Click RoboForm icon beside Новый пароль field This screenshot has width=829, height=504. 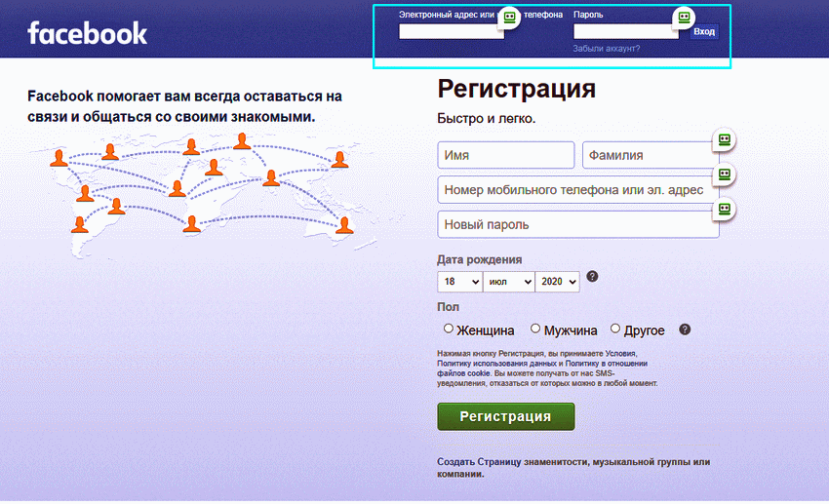click(725, 210)
